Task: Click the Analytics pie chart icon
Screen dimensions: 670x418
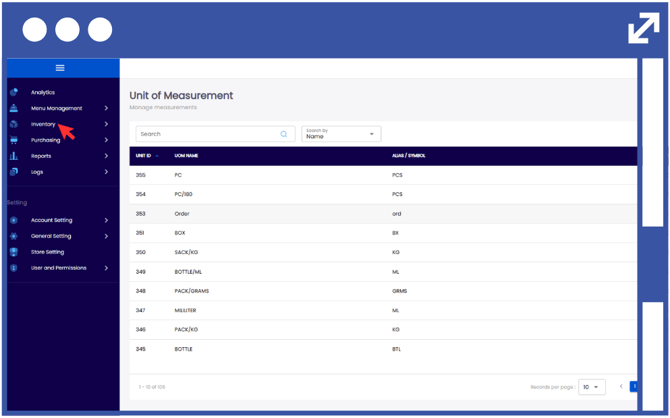Action: coord(14,92)
